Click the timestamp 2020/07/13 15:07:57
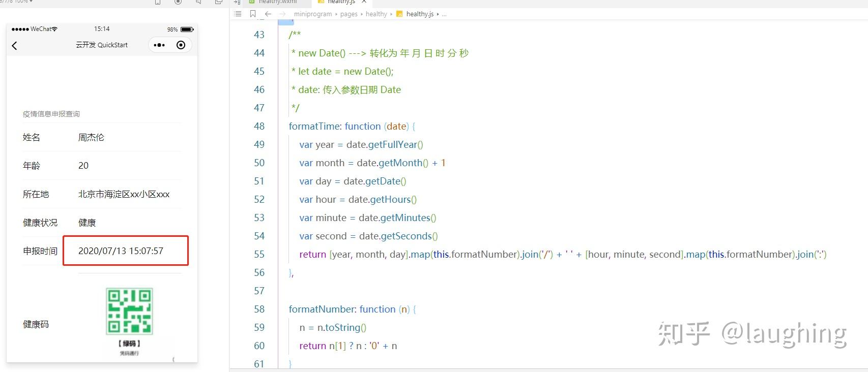 121,251
